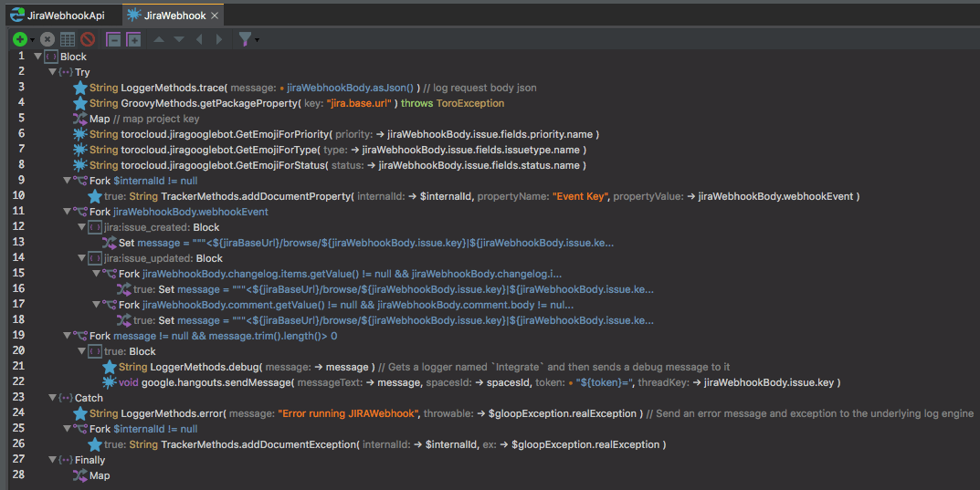The image size is (980, 490).
Task: Collapse the jira:issue_created Block
Action: [x=81, y=227]
